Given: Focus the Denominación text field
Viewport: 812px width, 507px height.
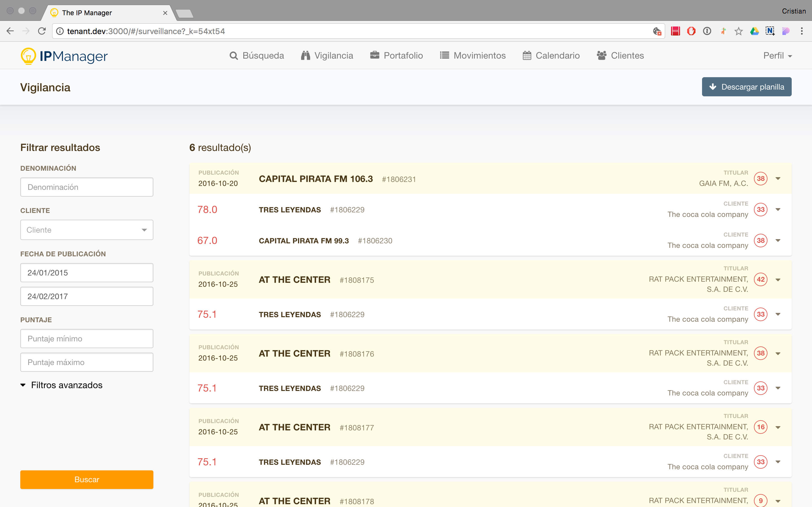Looking at the screenshot, I should point(87,187).
